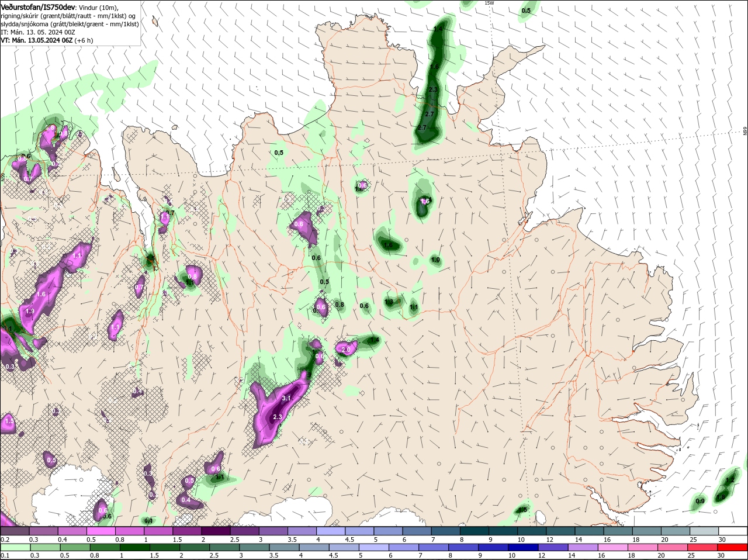Click the number 25 in top legend row

pos(692,540)
